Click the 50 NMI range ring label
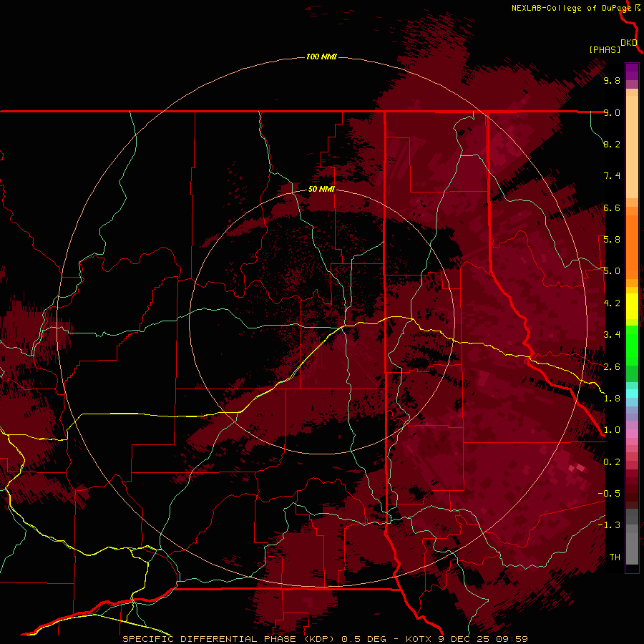This screenshot has height=644, width=644. point(321,189)
